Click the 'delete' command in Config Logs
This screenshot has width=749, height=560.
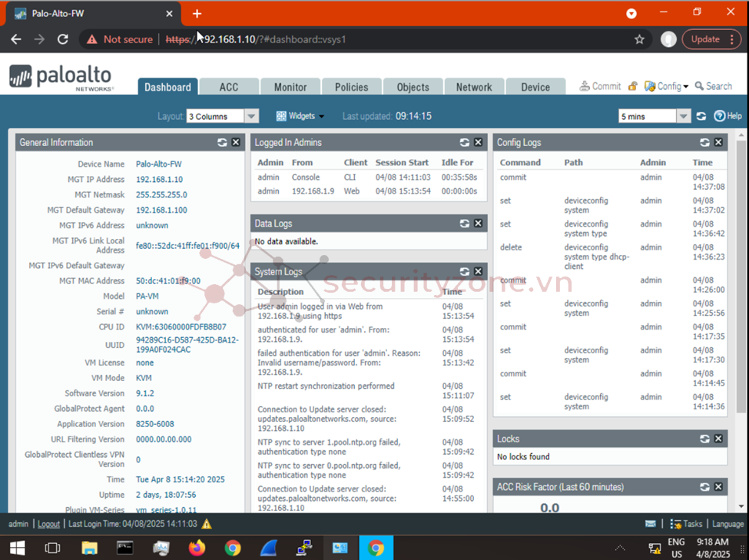pos(511,247)
